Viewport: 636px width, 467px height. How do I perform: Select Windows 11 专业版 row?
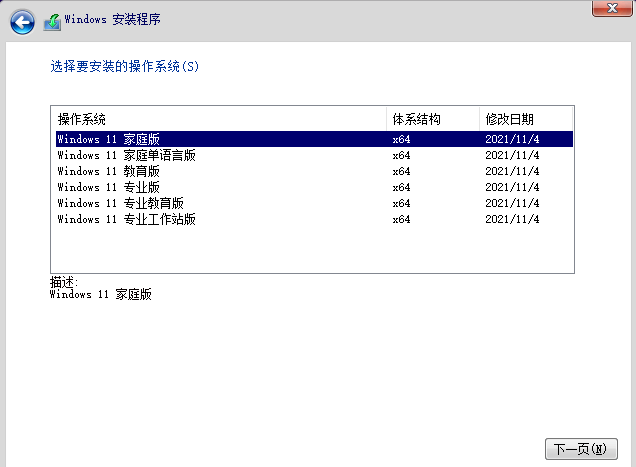pos(314,187)
